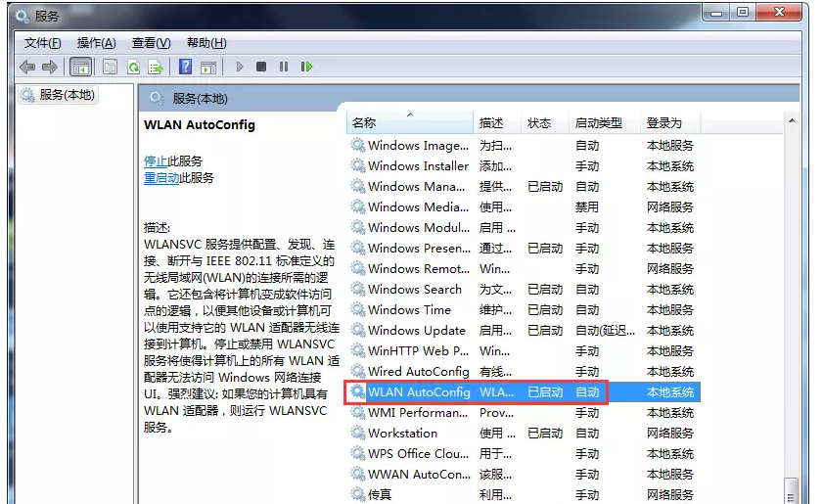Click 已启动 status in WLAN AutoConfig row
The height and width of the screenshot is (504, 823).
pos(545,392)
